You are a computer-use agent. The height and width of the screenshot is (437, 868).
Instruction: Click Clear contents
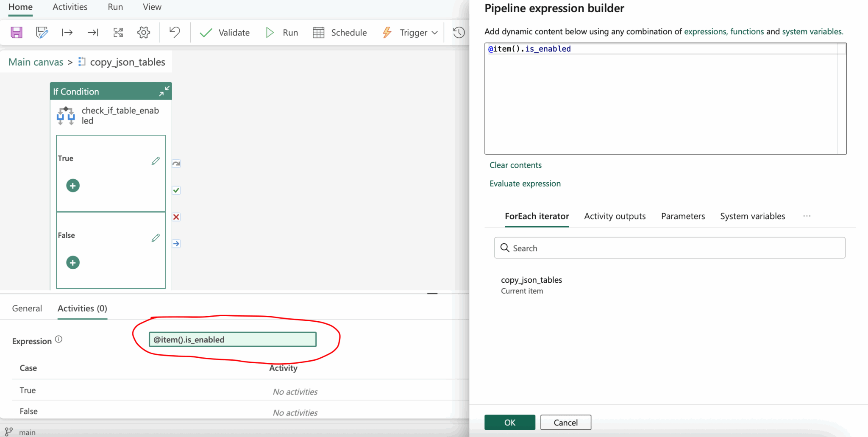pyautogui.click(x=515, y=165)
